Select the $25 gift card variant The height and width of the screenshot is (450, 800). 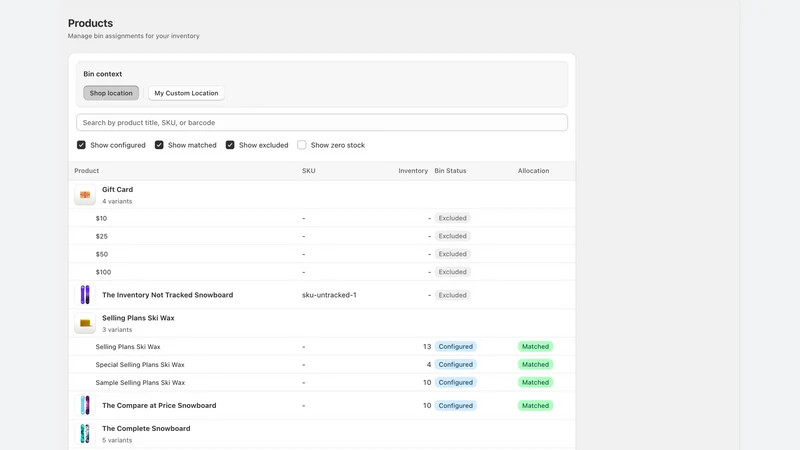point(102,236)
